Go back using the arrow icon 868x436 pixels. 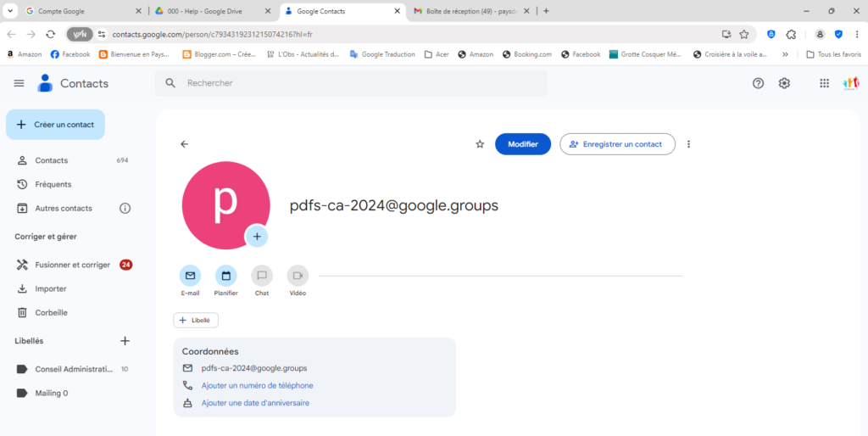pos(185,144)
